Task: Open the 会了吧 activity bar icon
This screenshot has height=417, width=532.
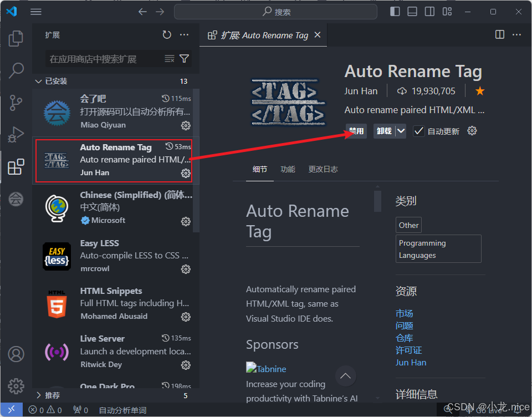Action: pyautogui.click(x=16, y=199)
